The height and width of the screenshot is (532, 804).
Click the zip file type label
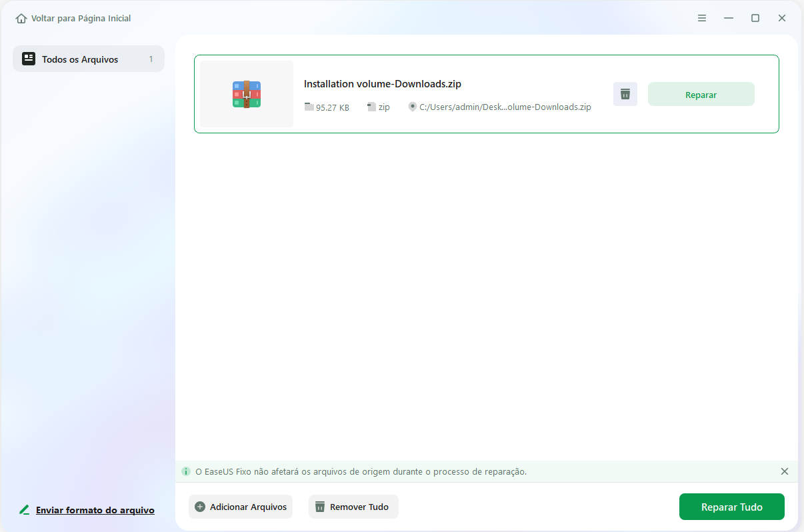click(384, 107)
